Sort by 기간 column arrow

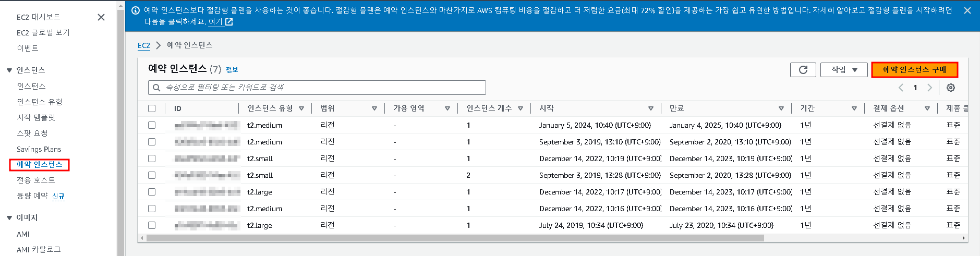point(854,108)
